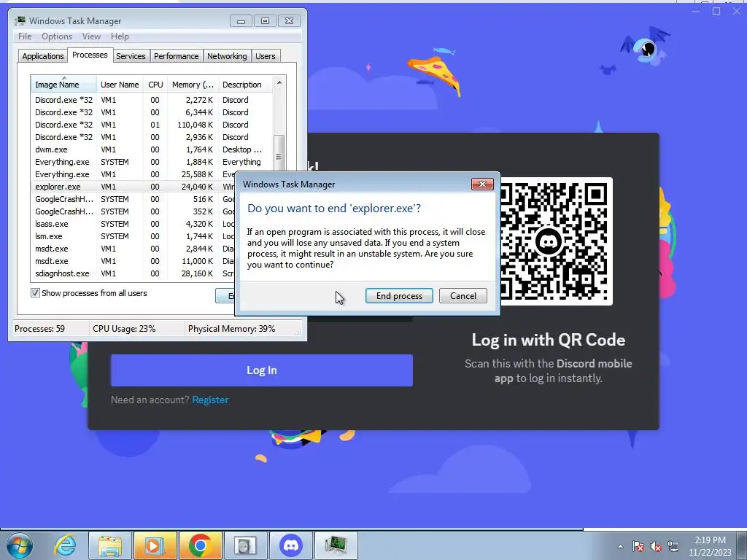Select Discord.exe using 110,048 K memory
The width and height of the screenshot is (747, 560).
[152, 125]
